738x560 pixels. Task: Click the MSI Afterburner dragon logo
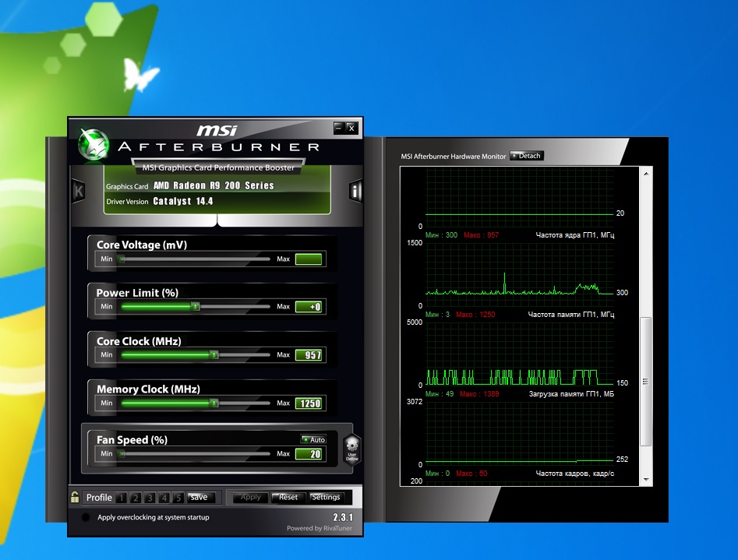[x=94, y=144]
